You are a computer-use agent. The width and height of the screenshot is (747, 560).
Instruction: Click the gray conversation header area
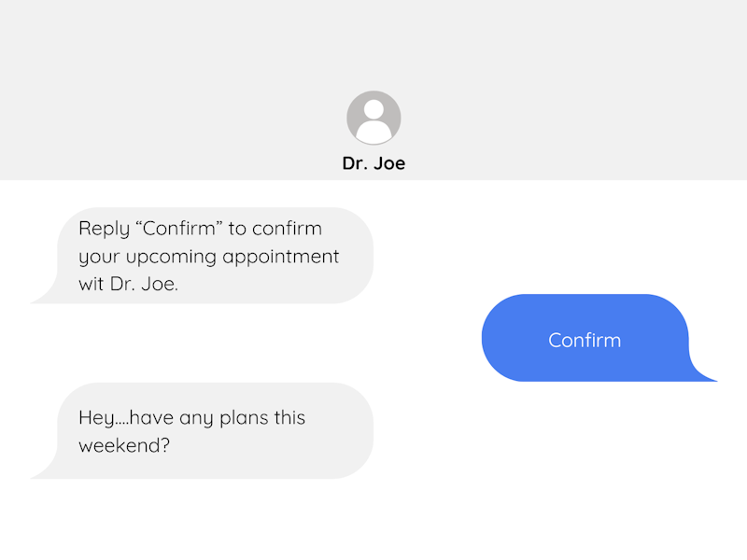[373, 90]
